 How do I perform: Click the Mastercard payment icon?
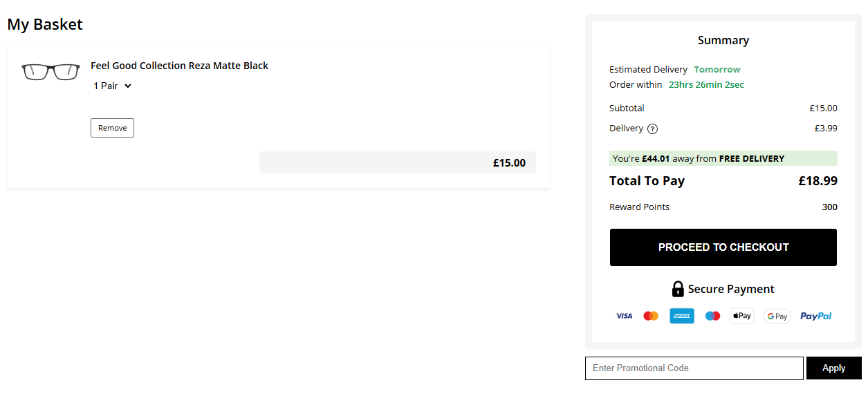651,316
